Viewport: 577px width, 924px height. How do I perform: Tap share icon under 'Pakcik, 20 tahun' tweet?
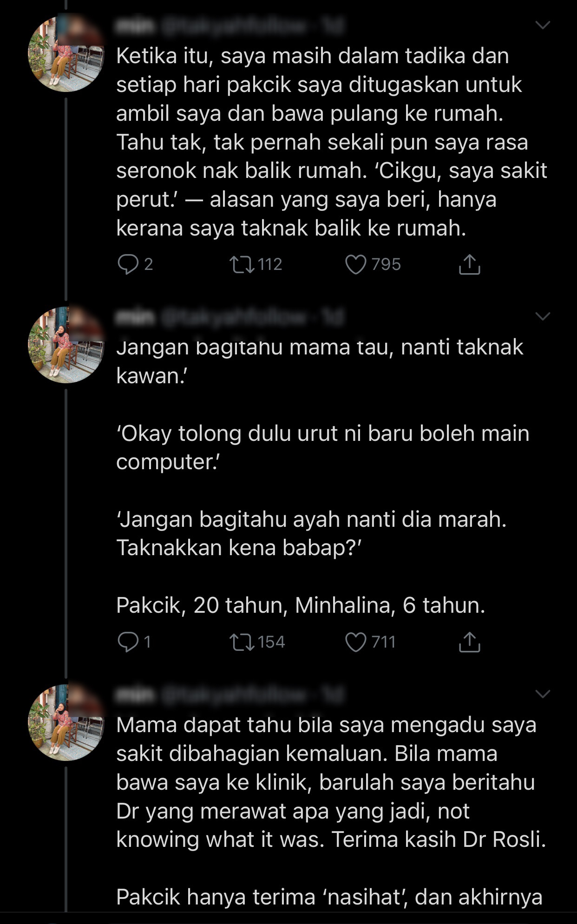pyautogui.click(x=469, y=642)
